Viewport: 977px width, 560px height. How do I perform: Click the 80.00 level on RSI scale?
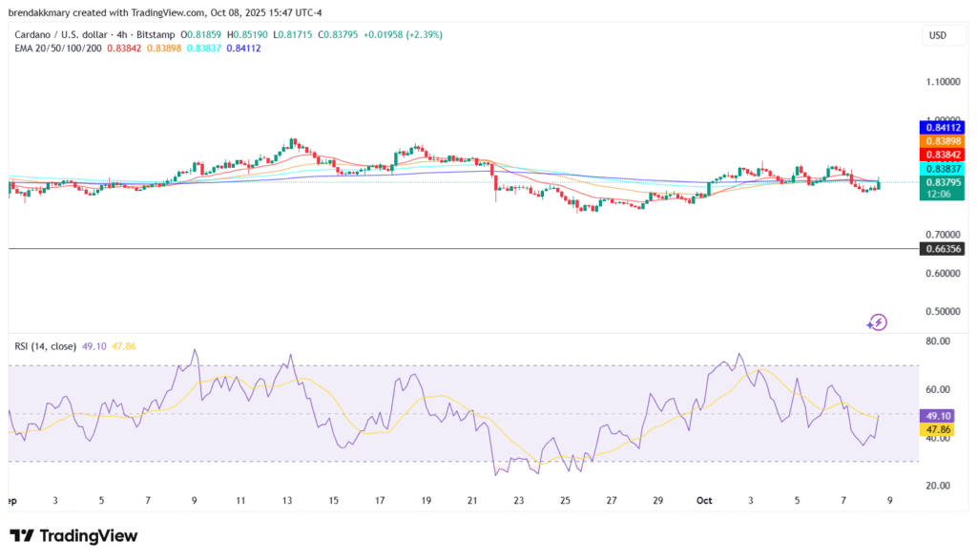pos(938,341)
